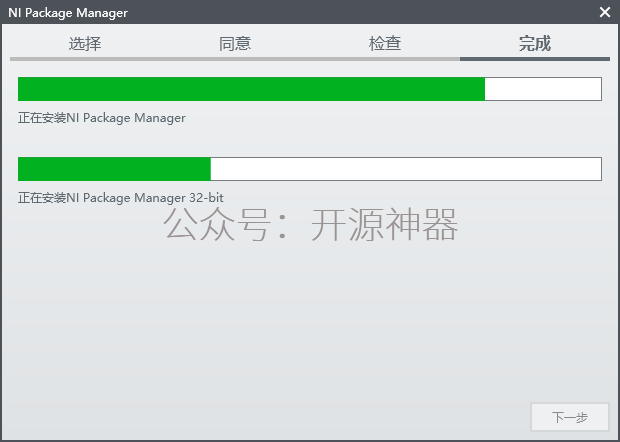Click the text 正在安装NI Package Manager 32-bit
The image size is (620, 442).
point(121,197)
